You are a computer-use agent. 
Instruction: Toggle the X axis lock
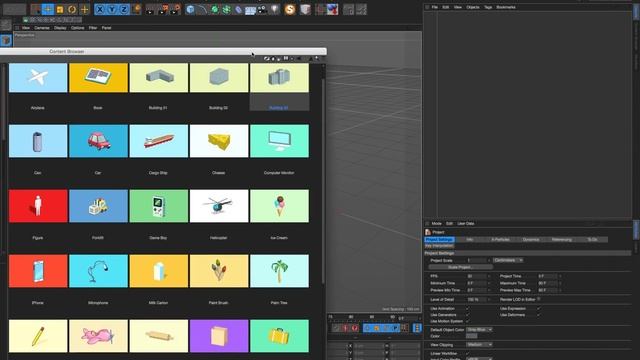pos(100,9)
